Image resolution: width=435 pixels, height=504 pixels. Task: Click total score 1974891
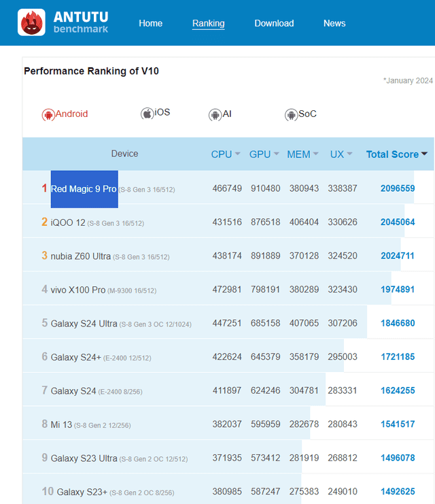click(x=398, y=289)
